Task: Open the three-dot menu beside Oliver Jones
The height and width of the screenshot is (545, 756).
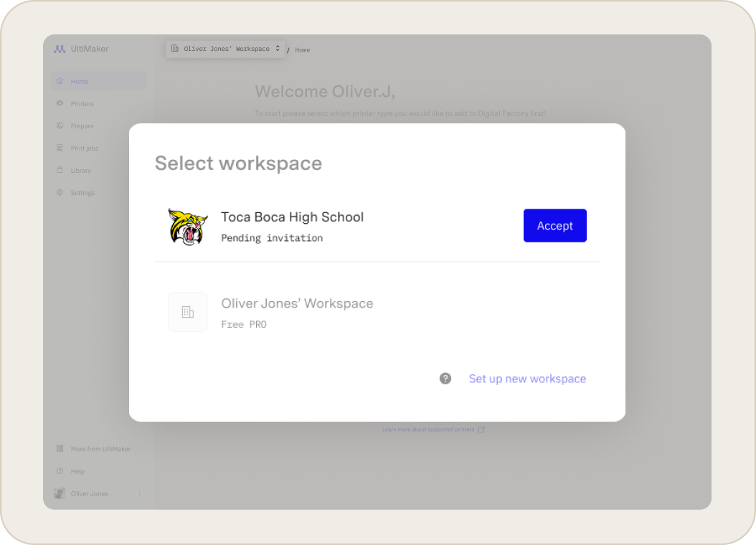Action: coord(139,493)
